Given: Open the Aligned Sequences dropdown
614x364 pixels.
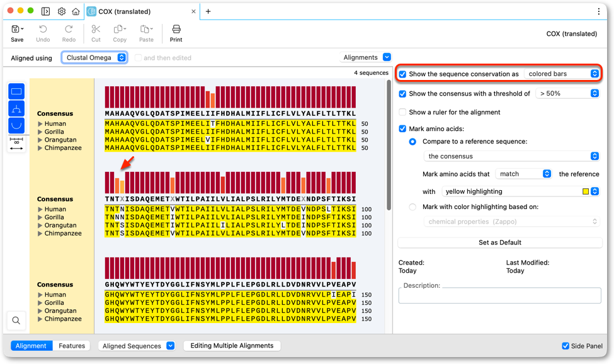Looking at the screenshot, I should [136, 346].
